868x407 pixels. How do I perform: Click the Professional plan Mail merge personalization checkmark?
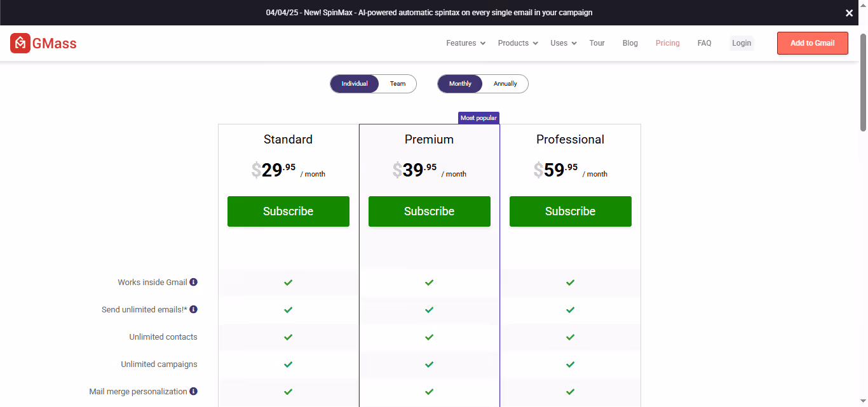(x=570, y=392)
